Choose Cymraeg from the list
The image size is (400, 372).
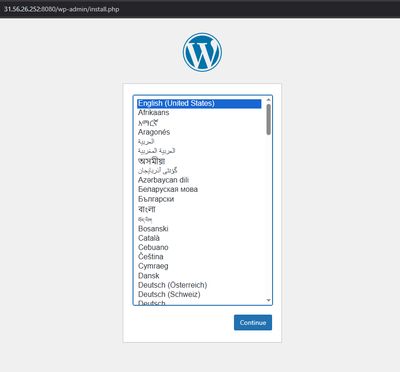pos(199,266)
